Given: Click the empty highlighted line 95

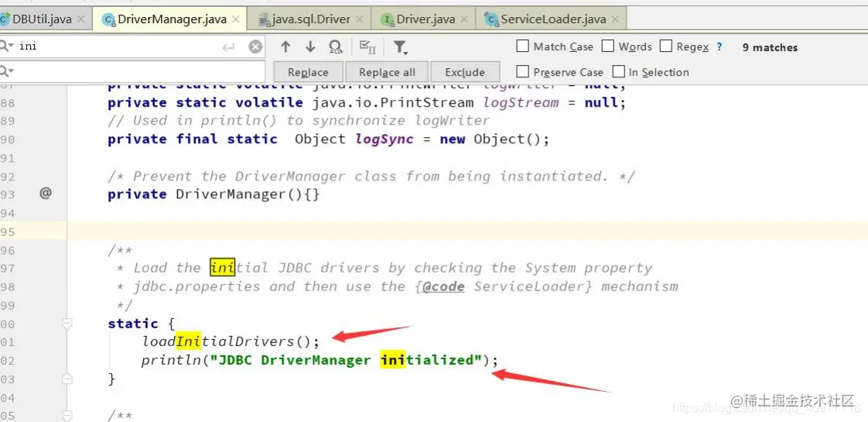Looking at the screenshot, I should 467,231.
